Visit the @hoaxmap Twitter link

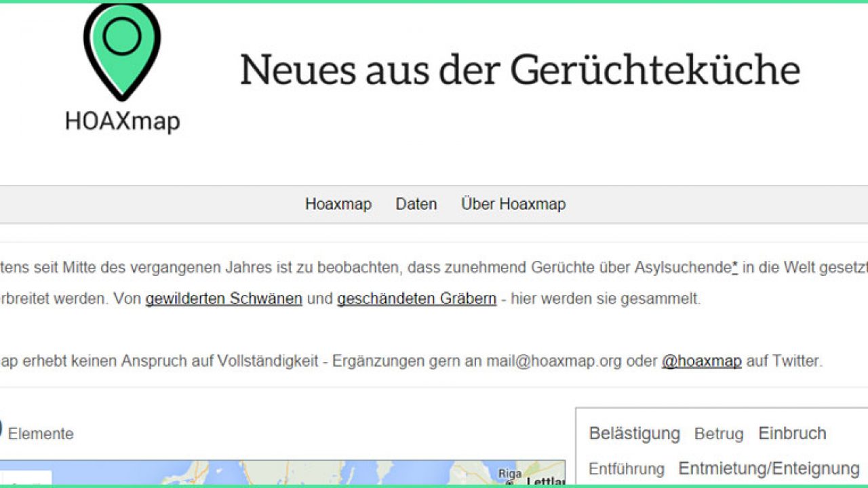(701, 361)
